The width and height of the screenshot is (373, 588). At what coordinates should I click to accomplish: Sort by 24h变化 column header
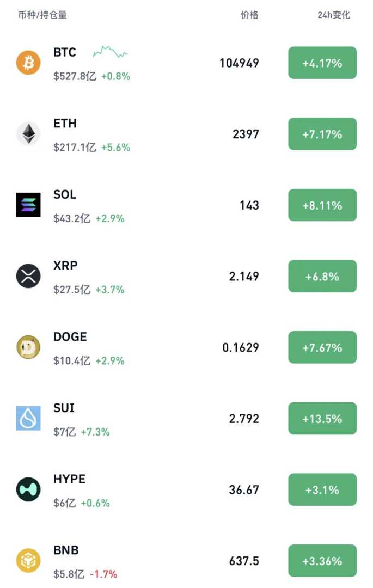click(x=334, y=15)
